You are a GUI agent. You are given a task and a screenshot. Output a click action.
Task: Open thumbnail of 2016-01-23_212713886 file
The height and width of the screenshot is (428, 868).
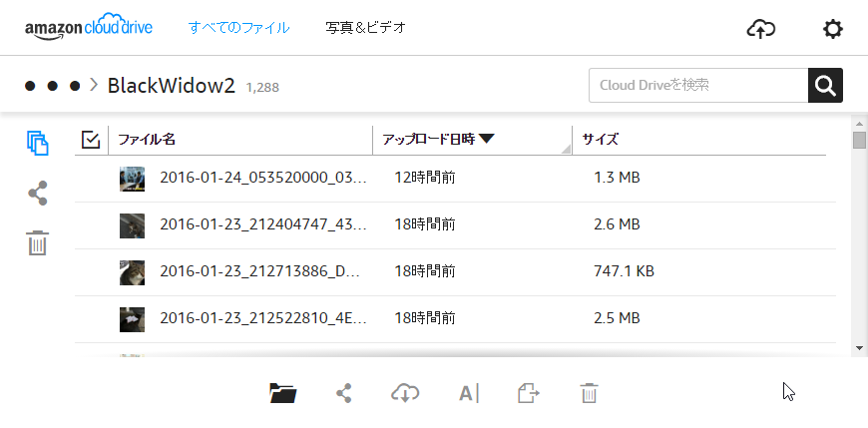tap(133, 273)
